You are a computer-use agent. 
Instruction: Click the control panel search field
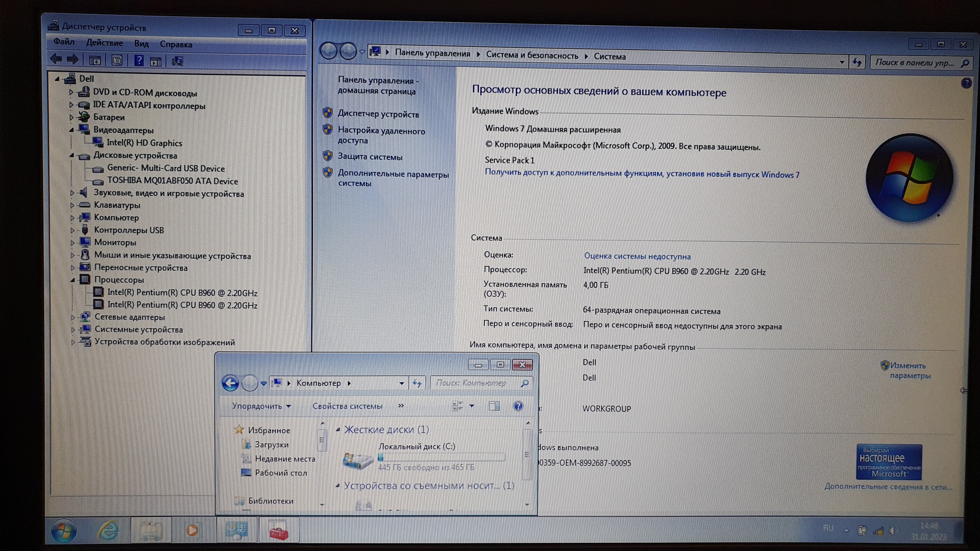click(914, 63)
